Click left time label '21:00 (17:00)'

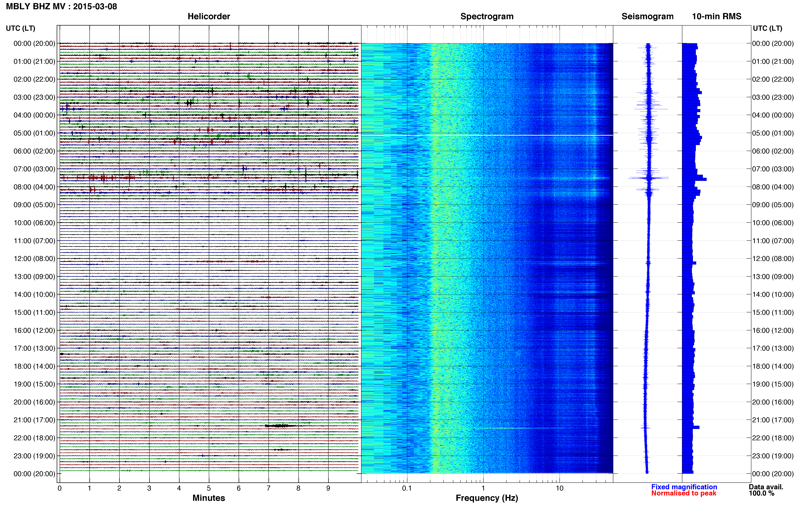pyautogui.click(x=34, y=420)
